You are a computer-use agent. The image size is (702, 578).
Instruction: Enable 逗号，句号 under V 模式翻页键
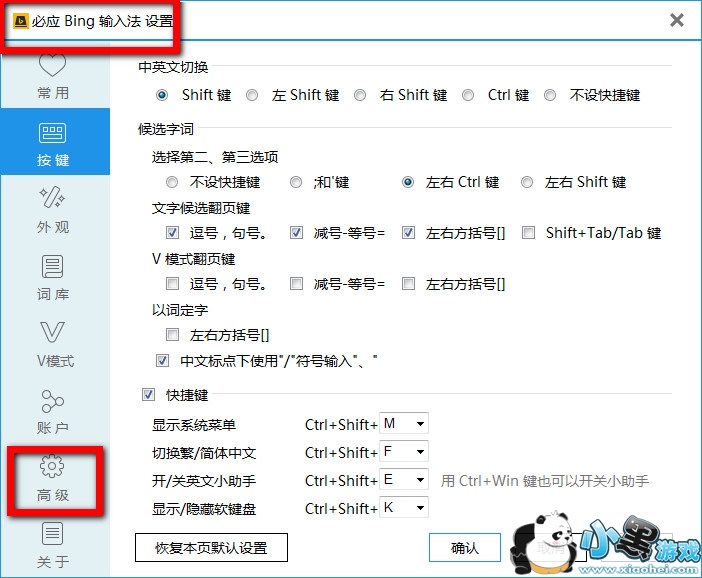(x=172, y=283)
